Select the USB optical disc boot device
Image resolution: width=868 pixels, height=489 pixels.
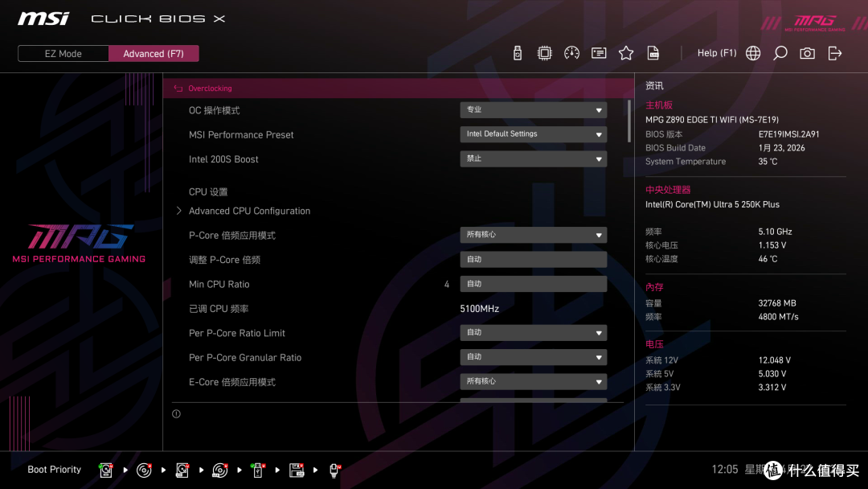(x=219, y=471)
